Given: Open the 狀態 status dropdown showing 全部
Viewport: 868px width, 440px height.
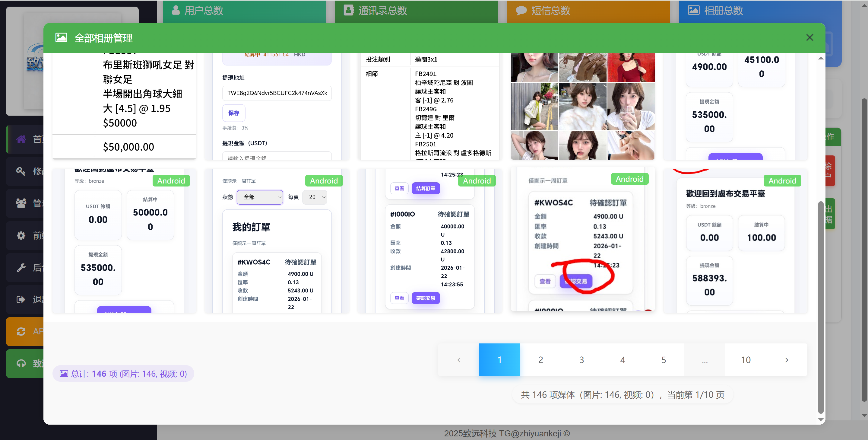Looking at the screenshot, I should (x=260, y=197).
